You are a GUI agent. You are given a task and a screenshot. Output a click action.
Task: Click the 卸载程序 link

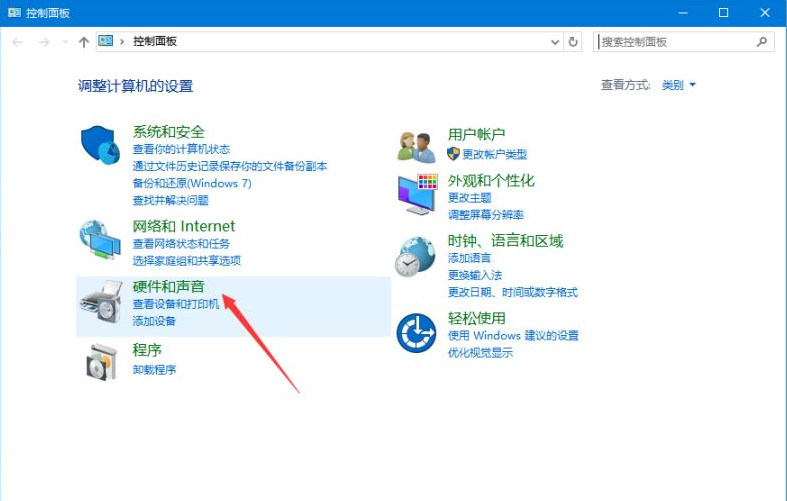(x=154, y=370)
